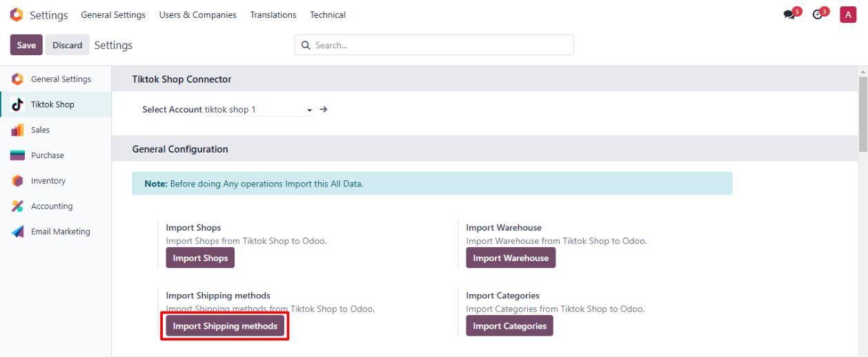Click the Save button

(x=26, y=45)
